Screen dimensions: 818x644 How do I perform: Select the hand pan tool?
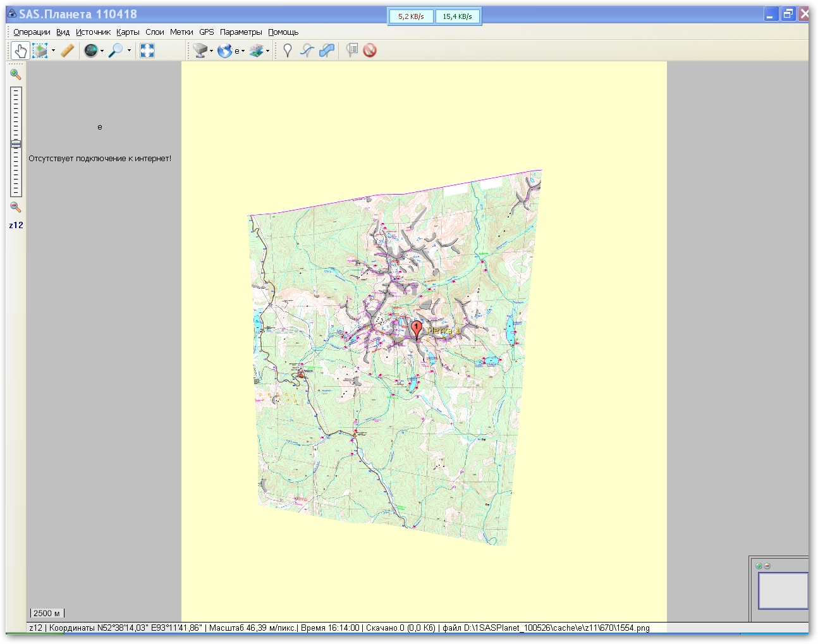point(20,51)
